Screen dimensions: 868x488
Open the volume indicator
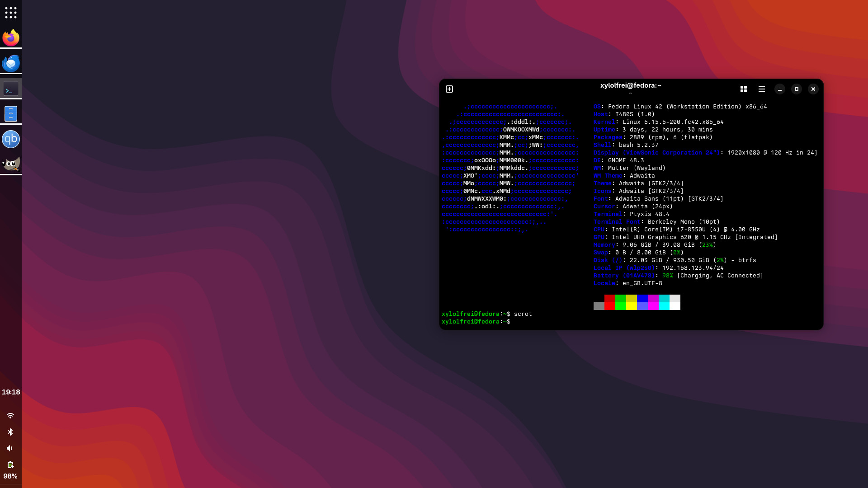click(10, 448)
